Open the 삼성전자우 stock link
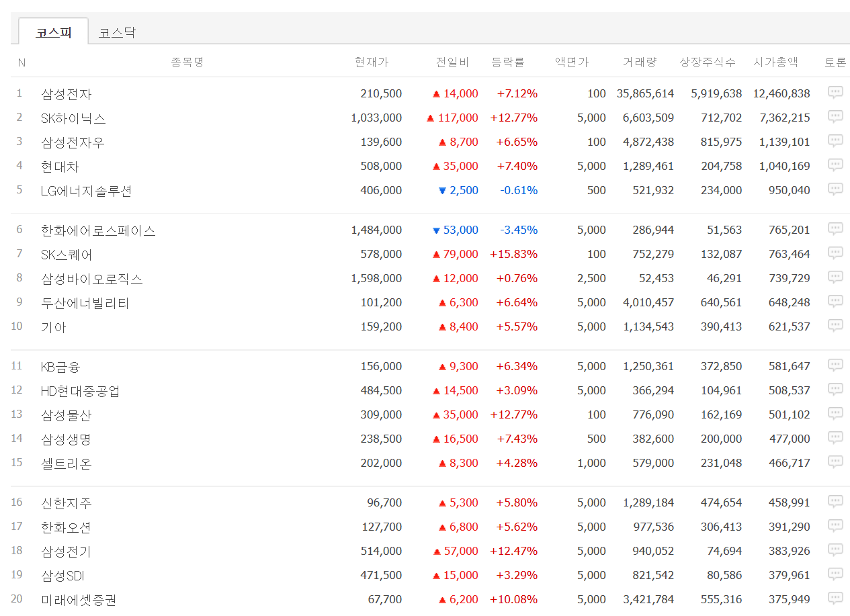 click(x=73, y=142)
